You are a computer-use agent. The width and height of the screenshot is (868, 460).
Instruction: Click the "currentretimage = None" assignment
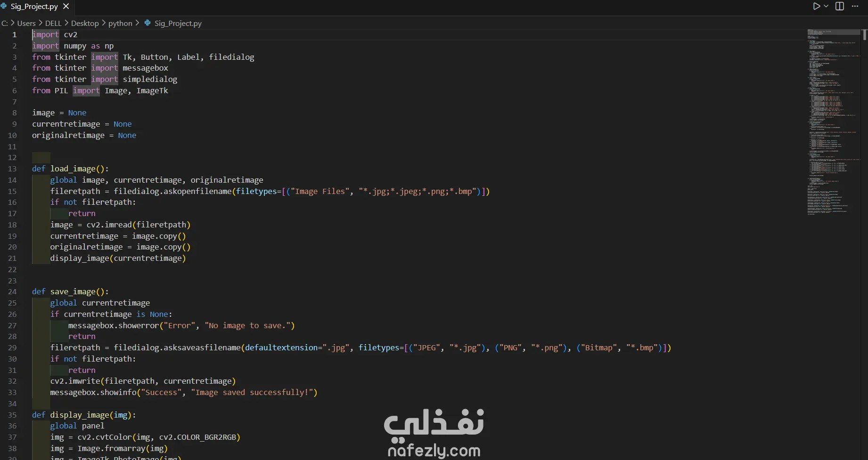[x=82, y=124]
